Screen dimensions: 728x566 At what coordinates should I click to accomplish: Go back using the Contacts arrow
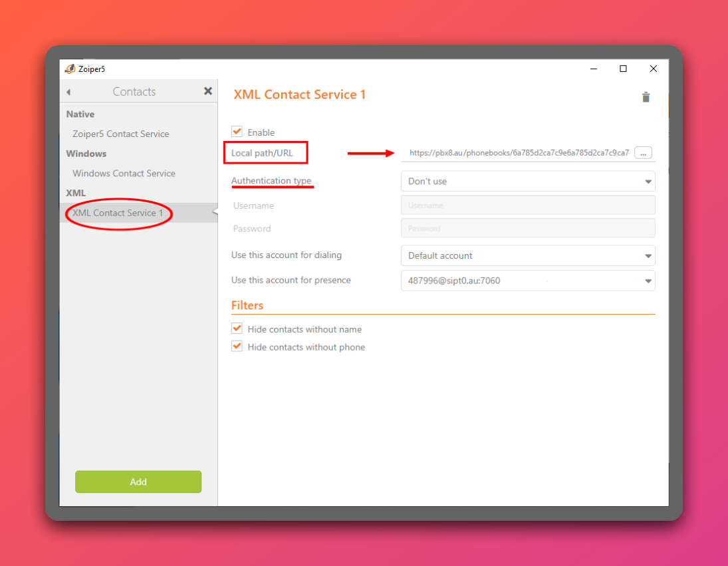click(x=68, y=92)
